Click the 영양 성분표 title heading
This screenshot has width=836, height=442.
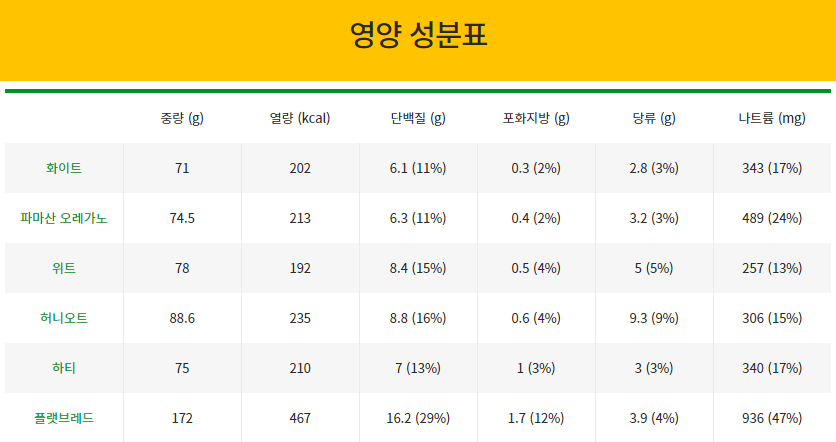[419, 35]
